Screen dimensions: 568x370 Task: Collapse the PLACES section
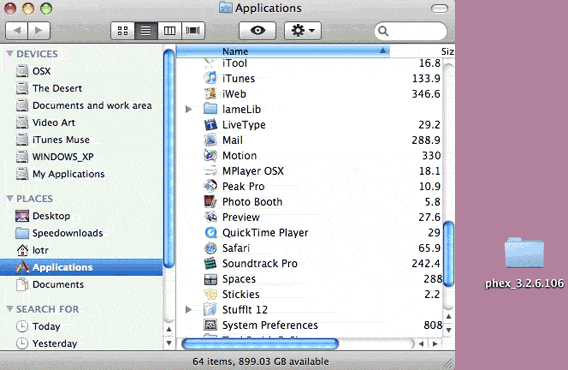pos(10,198)
